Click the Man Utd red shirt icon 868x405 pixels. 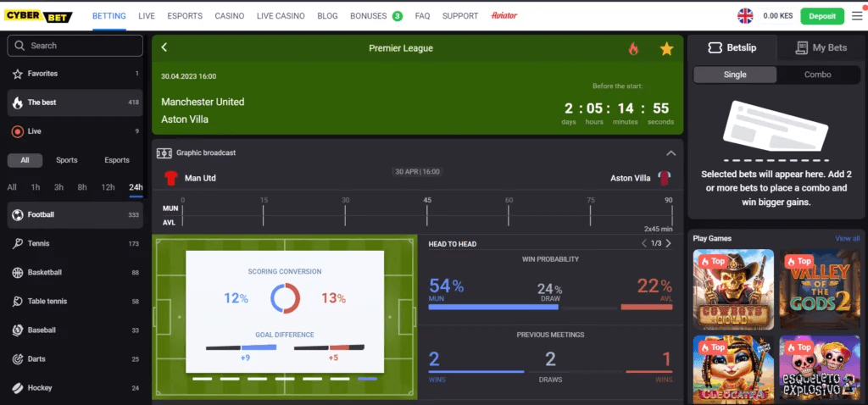(170, 178)
